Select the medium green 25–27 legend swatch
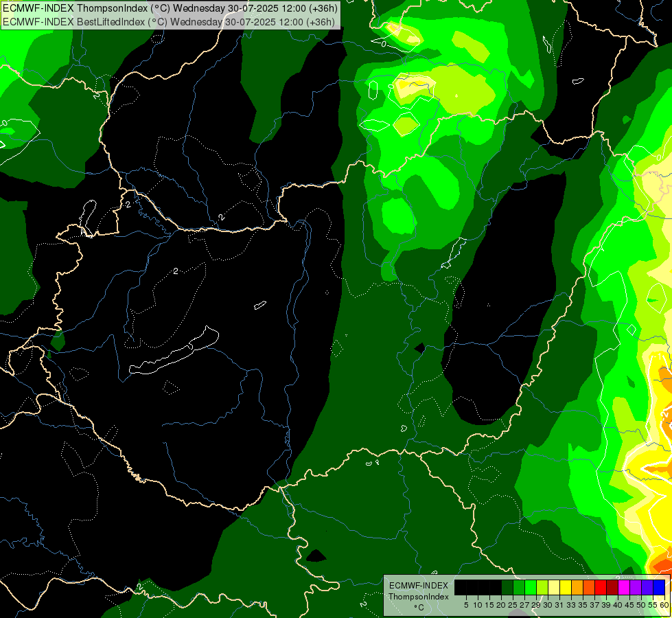 tap(519, 587)
